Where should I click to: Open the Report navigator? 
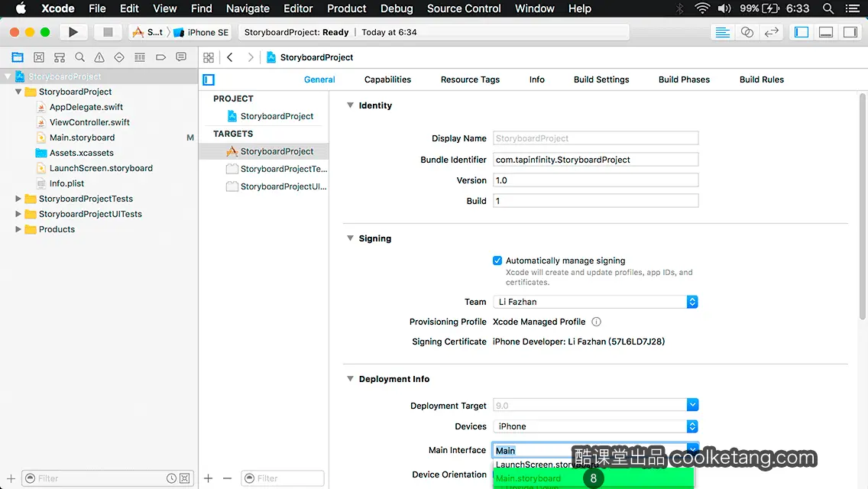pos(181,57)
